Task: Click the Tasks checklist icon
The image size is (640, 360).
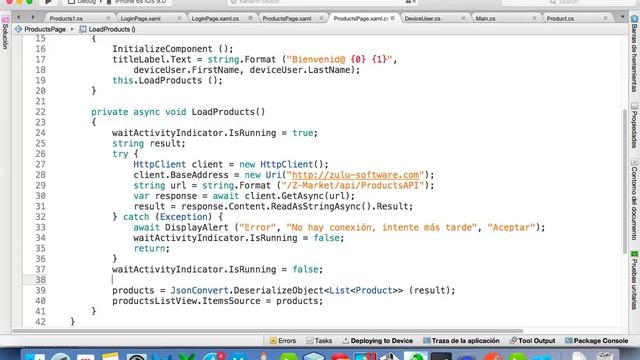Action: pos(309,340)
